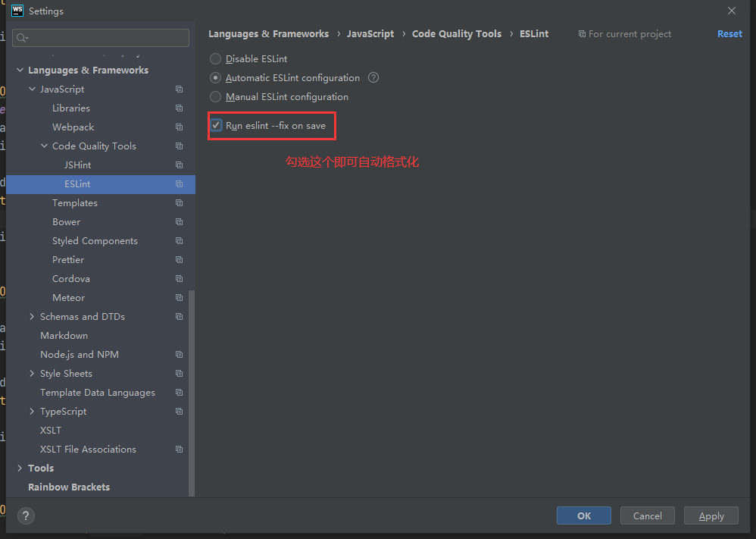Open the Rainbow Brackets settings page
The height and width of the screenshot is (539, 756).
[69, 487]
